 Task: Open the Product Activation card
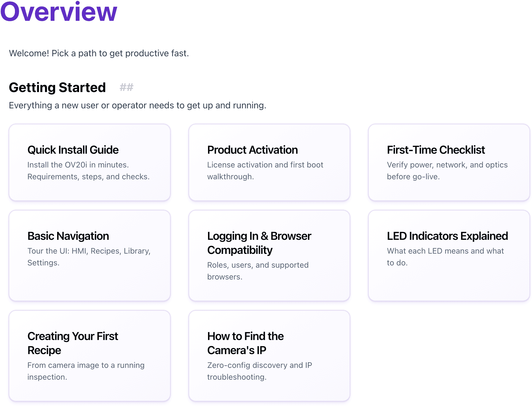coord(269,163)
